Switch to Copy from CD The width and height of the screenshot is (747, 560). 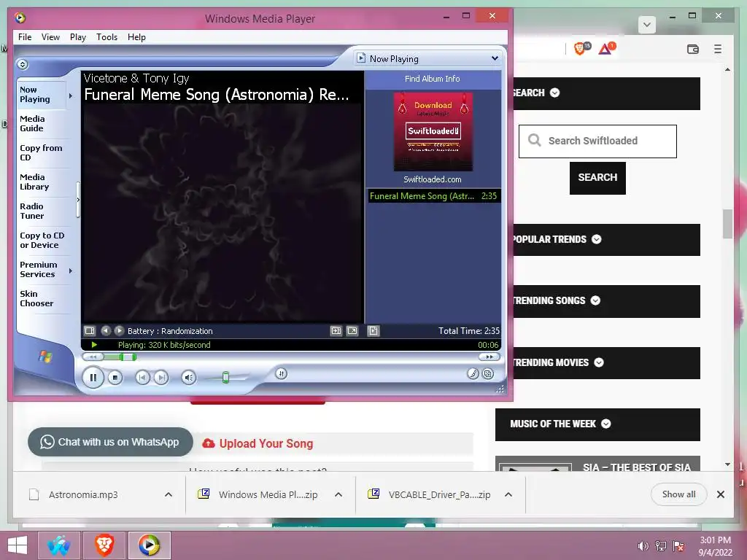tap(42, 153)
